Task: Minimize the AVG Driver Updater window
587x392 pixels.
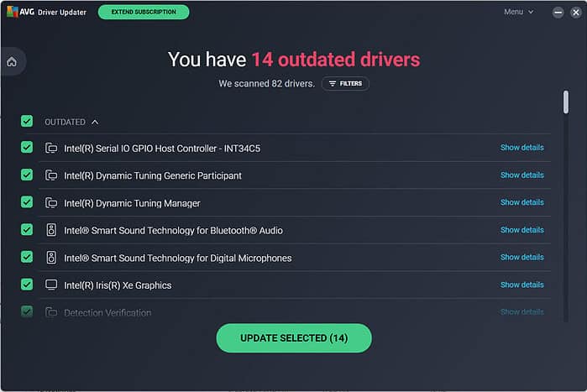Action: tap(558, 13)
